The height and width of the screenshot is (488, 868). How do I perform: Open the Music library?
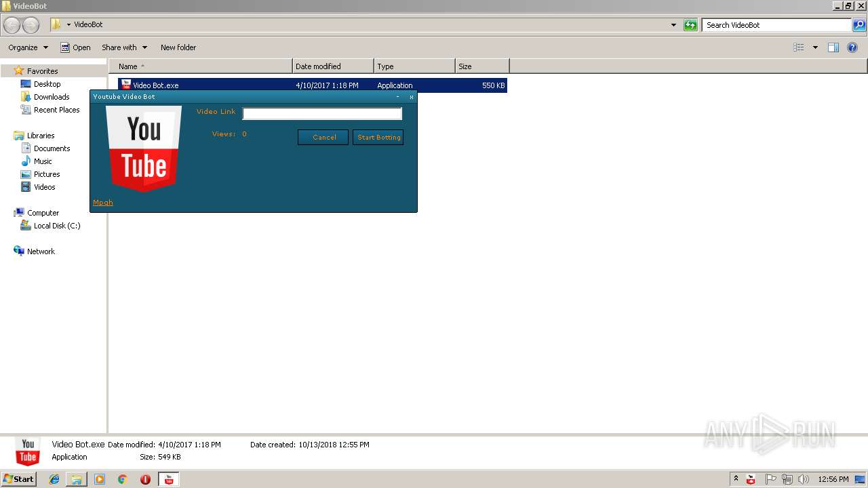[43, 161]
